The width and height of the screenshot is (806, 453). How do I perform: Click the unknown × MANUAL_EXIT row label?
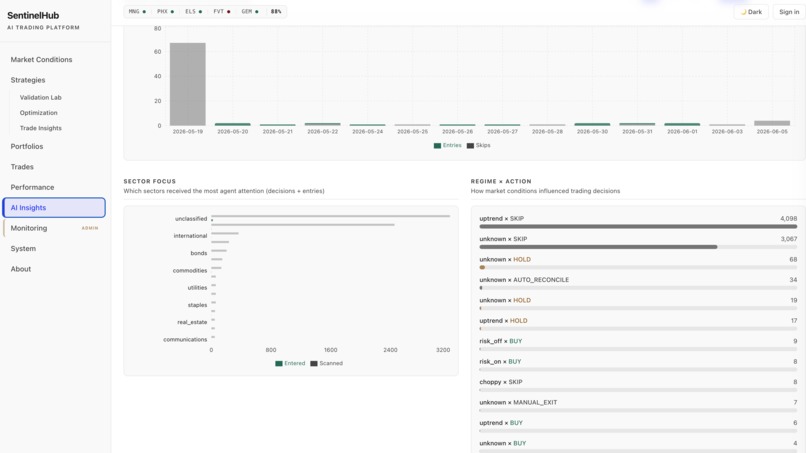pos(518,403)
